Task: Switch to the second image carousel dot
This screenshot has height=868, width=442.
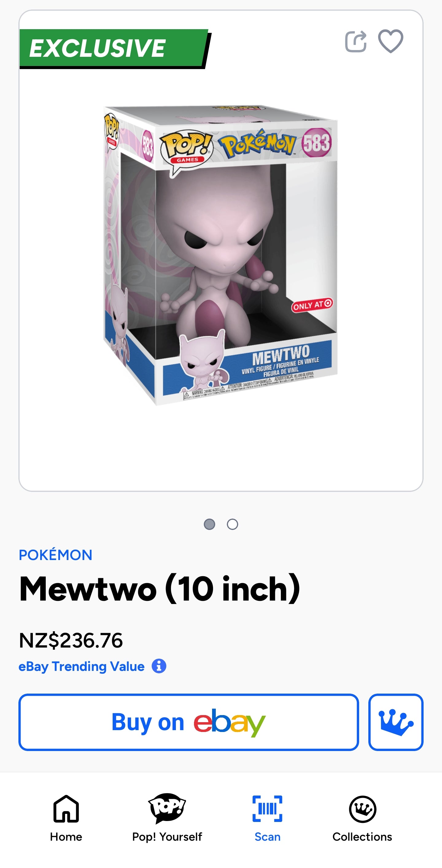Action: click(232, 524)
